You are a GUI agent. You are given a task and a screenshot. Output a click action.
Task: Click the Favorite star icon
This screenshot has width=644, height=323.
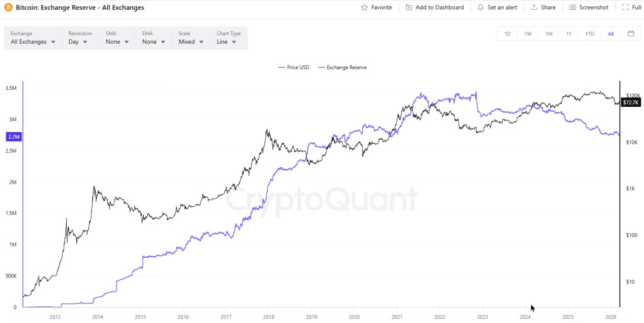click(364, 7)
